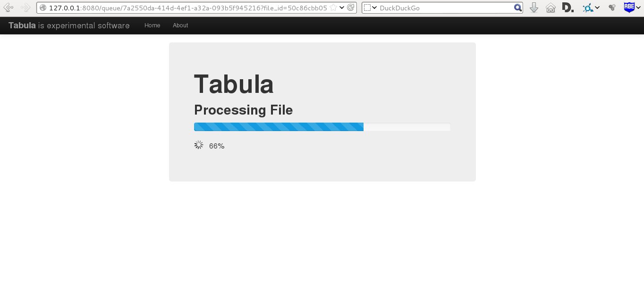Open the downloads arrow icon
This screenshot has width=644, height=306.
[x=534, y=8]
